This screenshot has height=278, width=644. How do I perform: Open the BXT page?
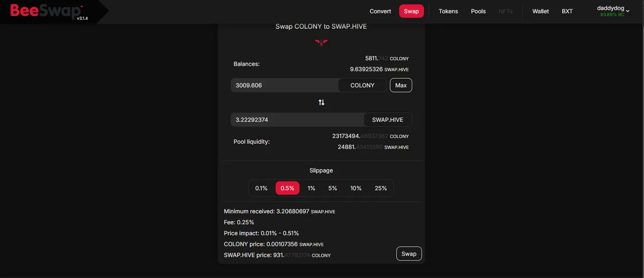click(567, 11)
